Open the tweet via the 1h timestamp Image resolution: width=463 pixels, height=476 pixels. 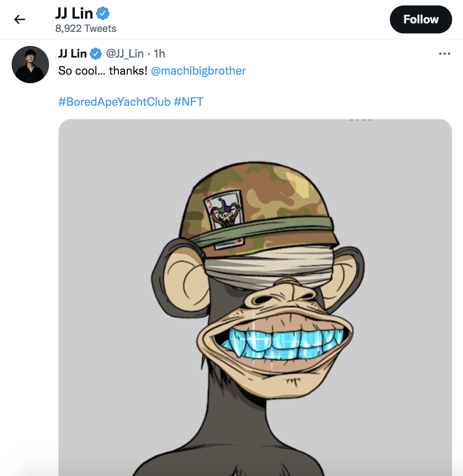click(160, 54)
